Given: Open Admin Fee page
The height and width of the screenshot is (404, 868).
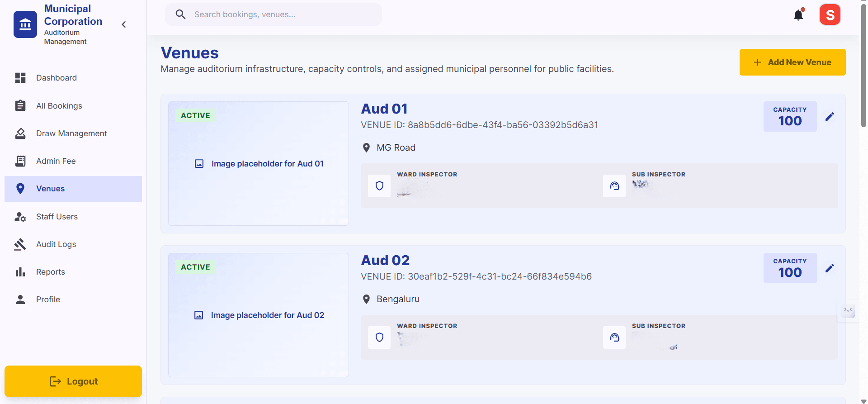Looking at the screenshot, I should tap(73, 161).
